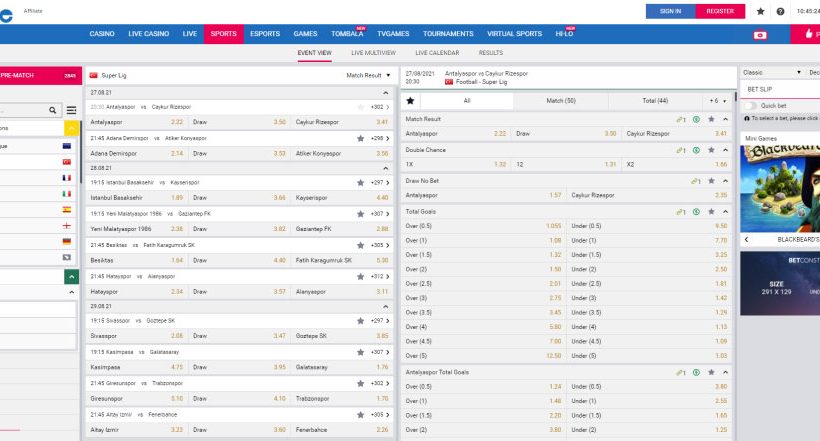820x441 pixels.
Task: Toggle the Quick bet switch
Action: (750, 106)
